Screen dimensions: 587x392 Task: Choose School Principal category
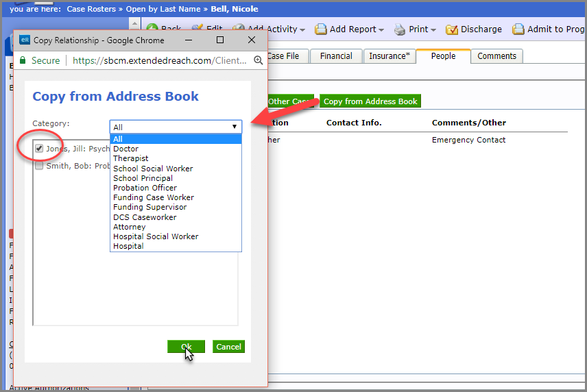(x=176, y=178)
